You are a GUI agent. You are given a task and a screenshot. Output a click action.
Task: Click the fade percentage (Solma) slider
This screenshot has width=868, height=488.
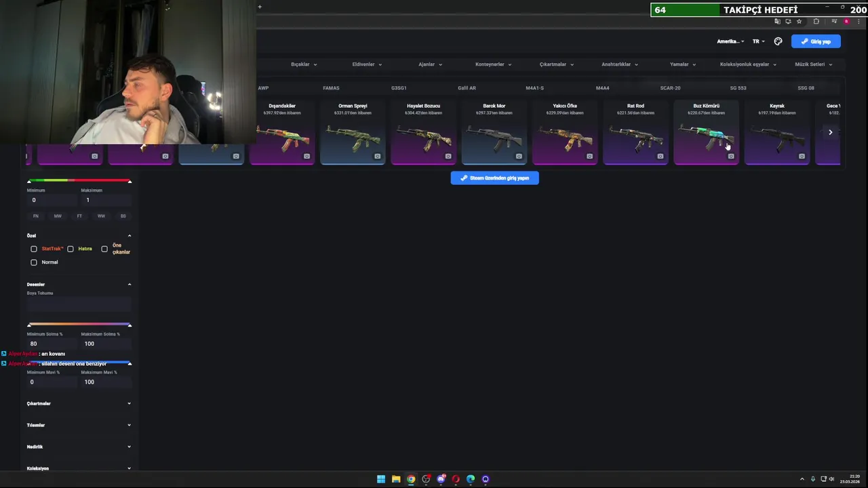(79, 325)
